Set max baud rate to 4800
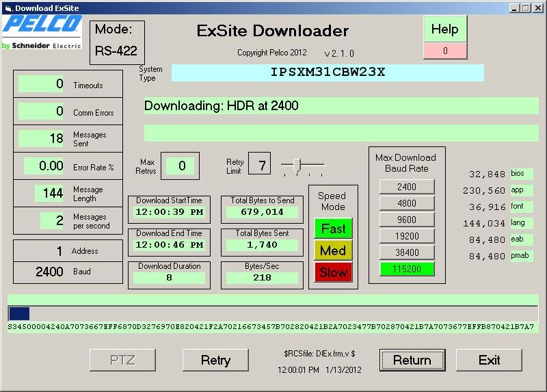 click(x=407, y=203)
